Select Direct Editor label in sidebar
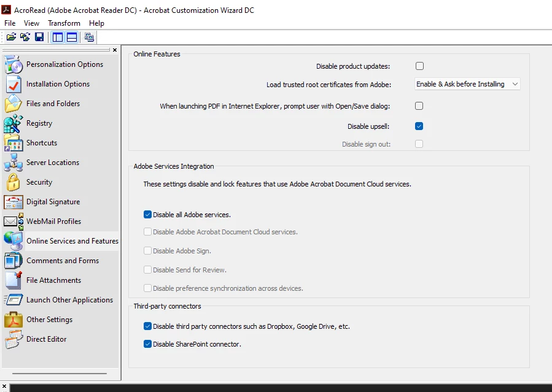This screenshot has height=392, width=552. click(x=47, y=339)
